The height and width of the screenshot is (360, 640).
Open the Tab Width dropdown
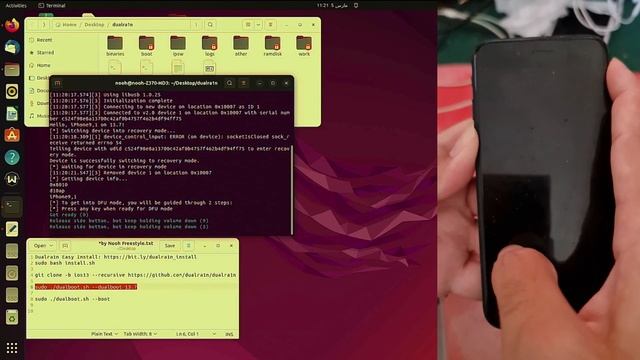click(140, 334)
